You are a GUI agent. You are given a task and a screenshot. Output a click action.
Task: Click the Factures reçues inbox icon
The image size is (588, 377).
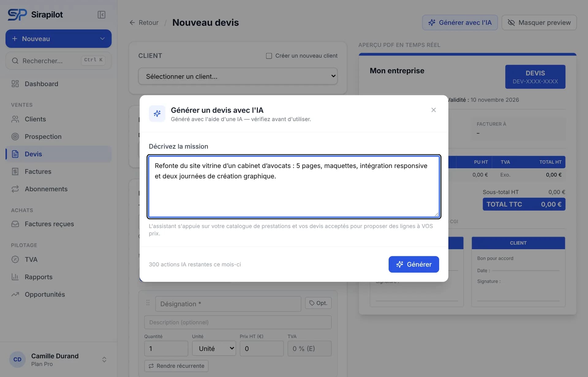pyautogui.click(x=15, y=224)
